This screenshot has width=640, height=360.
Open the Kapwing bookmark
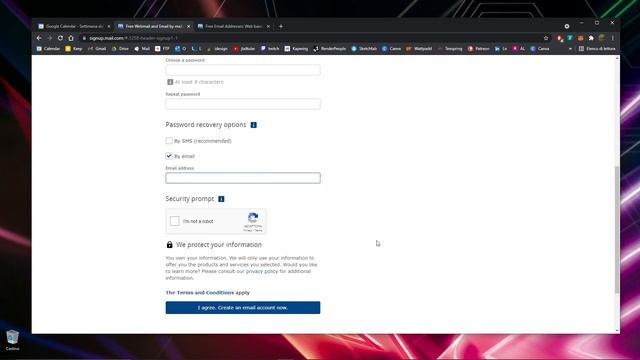(296, 49)
